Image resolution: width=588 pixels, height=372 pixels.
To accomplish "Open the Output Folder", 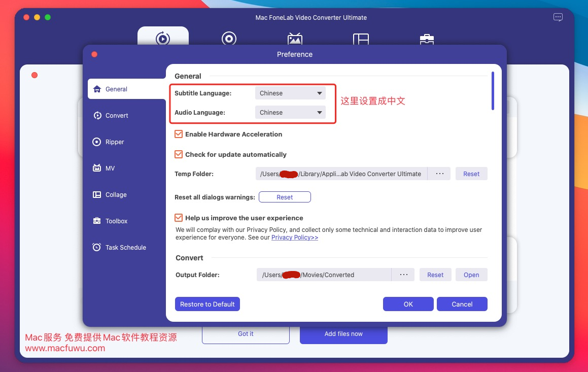I will pyautogui.click(x=471, y=275).
